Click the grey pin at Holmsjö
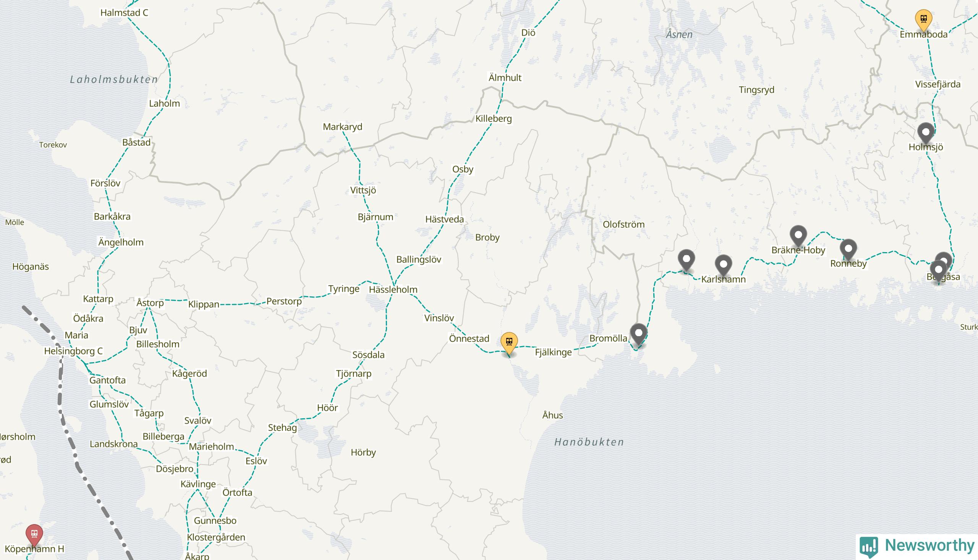This screenshot has height=560, width=978. (x=926, y=133)
